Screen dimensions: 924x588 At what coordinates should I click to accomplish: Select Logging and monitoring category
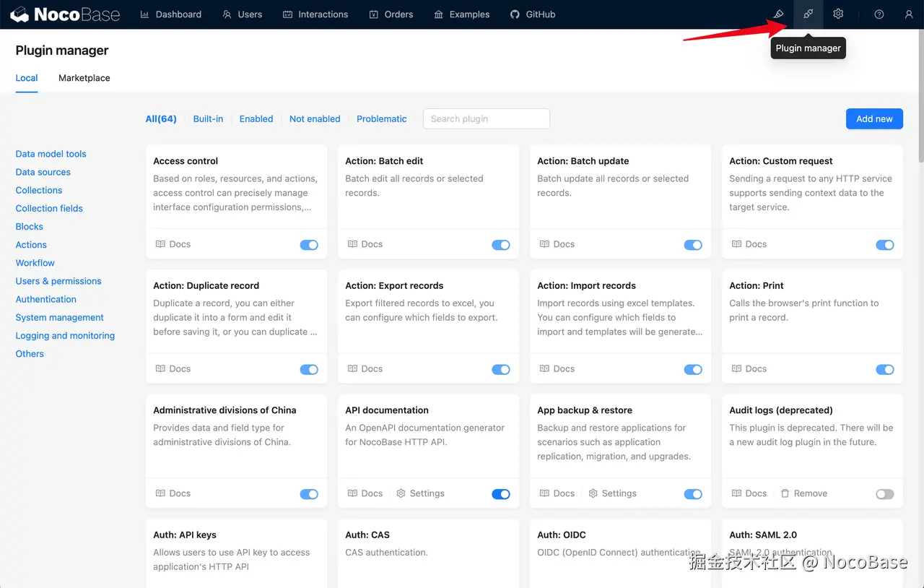click(x=65, y=335)
